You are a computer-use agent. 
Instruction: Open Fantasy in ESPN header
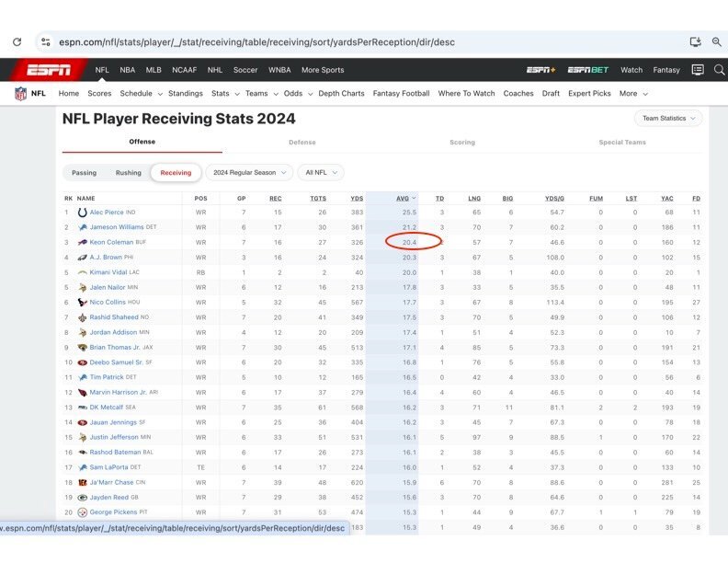click(x=666, y=70)
